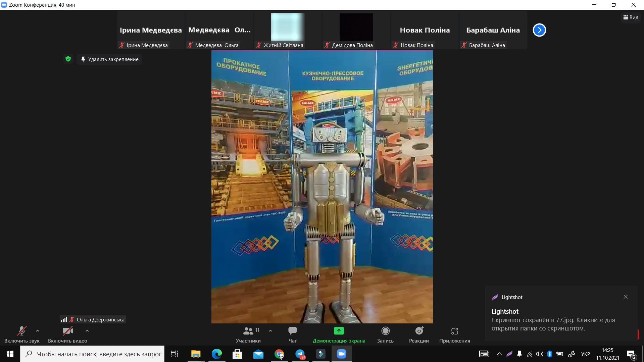
Task: Click the microphone tray icon
Action: coord(519,354)
